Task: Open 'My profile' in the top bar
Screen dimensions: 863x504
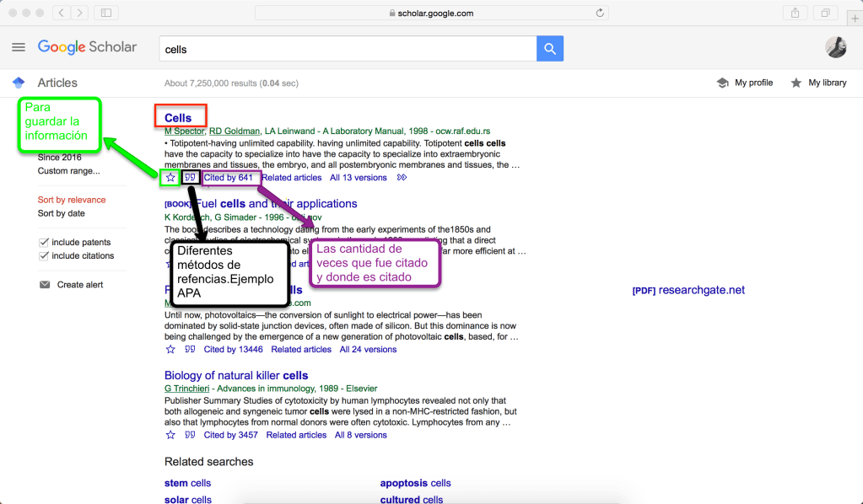Action: [x=745, y=83]
